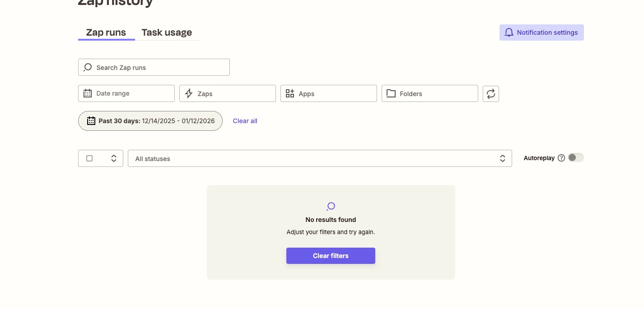Click the Autoreplay help question icon
Screen dimensions: 644x309
[561, 158]
